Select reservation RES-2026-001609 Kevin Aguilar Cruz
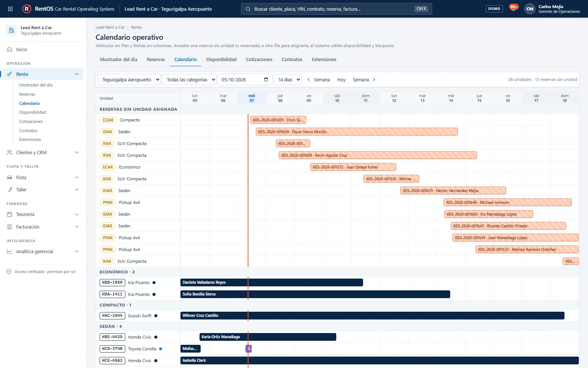The width and height of the screenshot is (588, 368). [x=378, y=155]
